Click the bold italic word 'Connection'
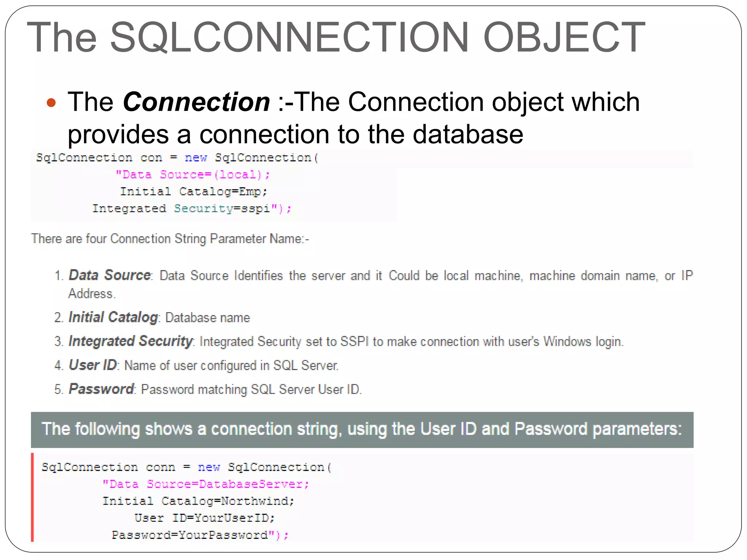The image size is (747, 560). click(197, 102)
